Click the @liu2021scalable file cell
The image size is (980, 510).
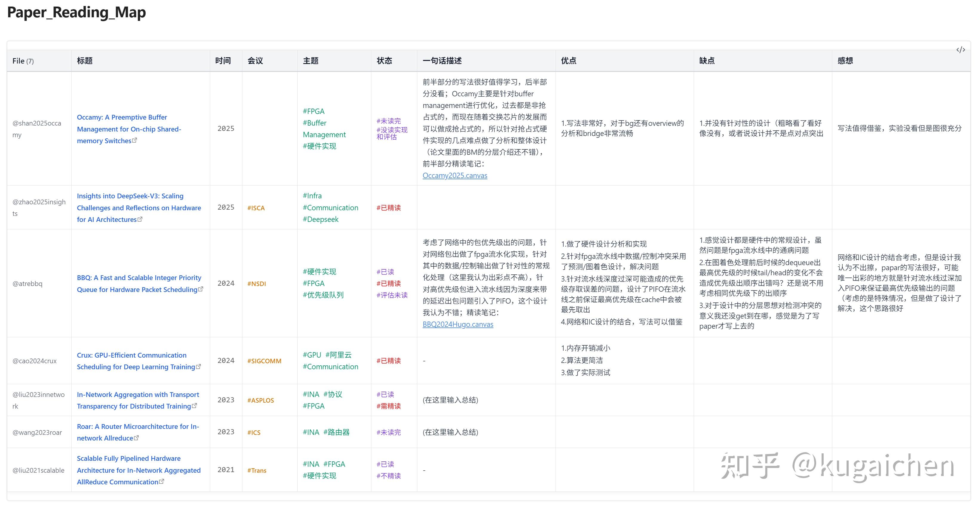pyautogui.click(x=39, y=470)
